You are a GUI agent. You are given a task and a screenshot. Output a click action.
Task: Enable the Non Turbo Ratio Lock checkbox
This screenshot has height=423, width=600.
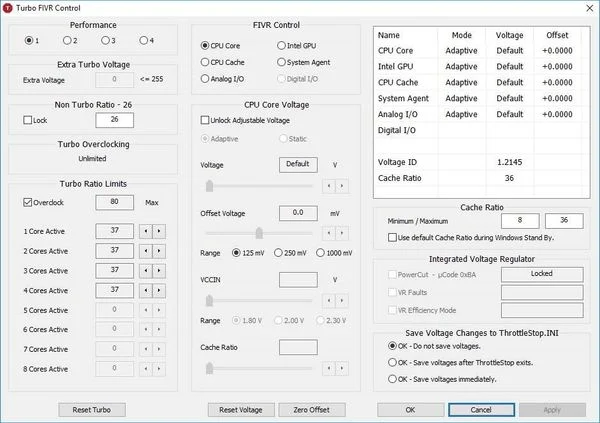click(x=28, y=120)
